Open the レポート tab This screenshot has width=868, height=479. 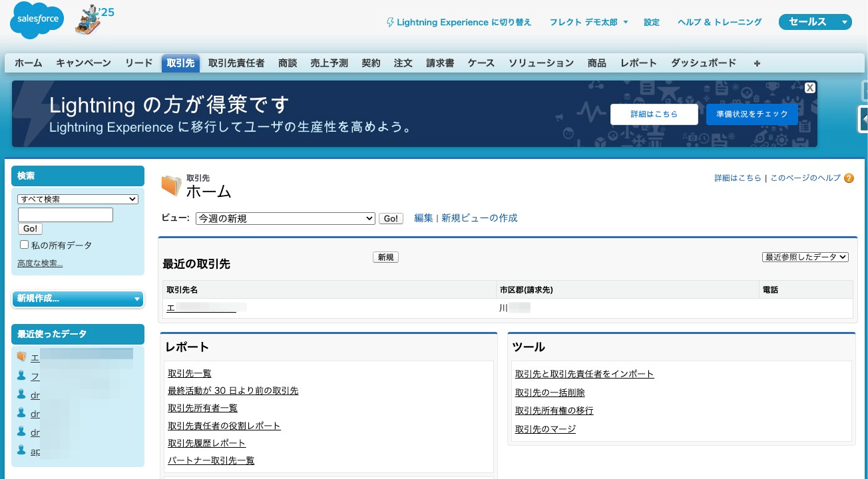(x=638, y=63)
